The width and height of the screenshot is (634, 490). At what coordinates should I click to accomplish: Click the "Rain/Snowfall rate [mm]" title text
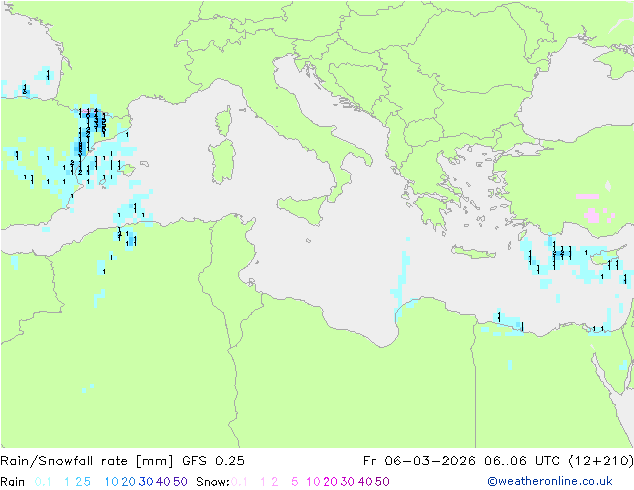87,461
